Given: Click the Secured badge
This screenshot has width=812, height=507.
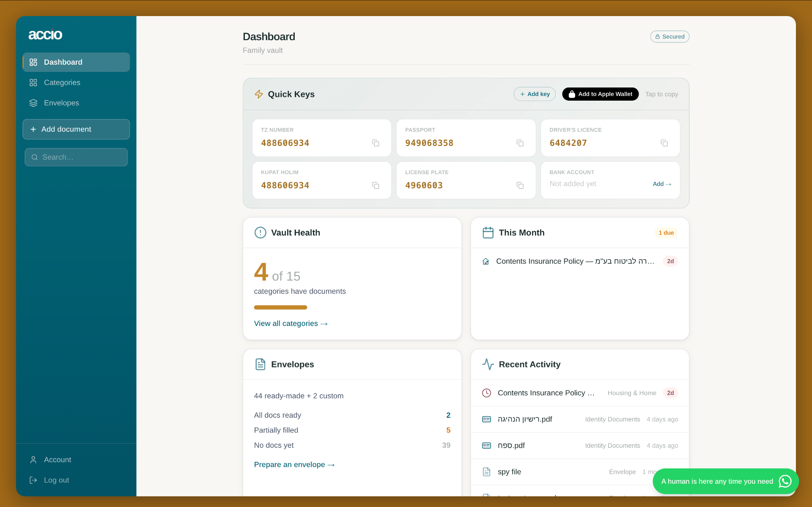Looking at the screenshot, I should (670, 37).
